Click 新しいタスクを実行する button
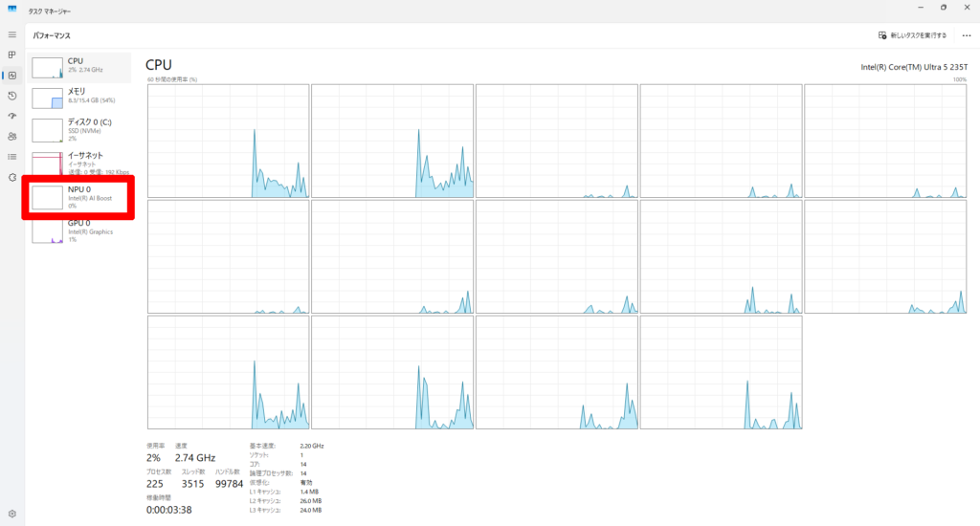The height and width of the screenshot is (526, 980). pyautogui.click(x=912, y=35)
